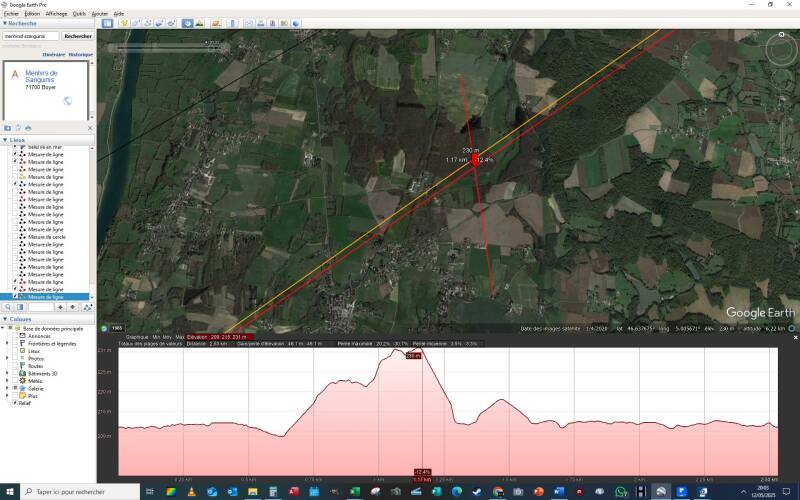800x500 pixels.
Task: Click the magnifier icon under the Lieux list
Action: click(x=8, y=307)
